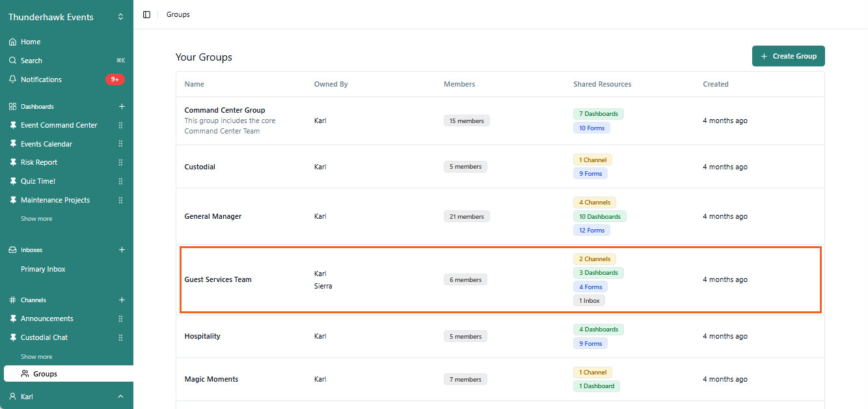Click the Dashboards section grid icon

point(12,106)
